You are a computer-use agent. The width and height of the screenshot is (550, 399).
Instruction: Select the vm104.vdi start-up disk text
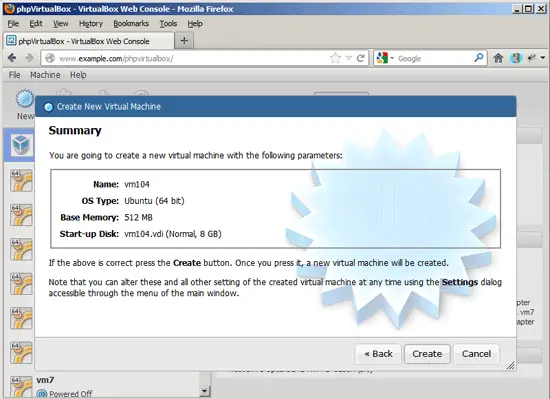pos(173,234)
